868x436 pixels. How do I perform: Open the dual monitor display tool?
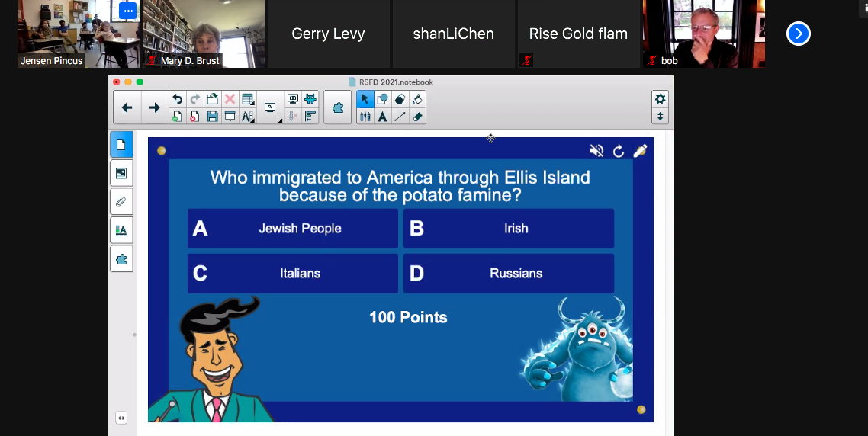[x=293, y=99]
